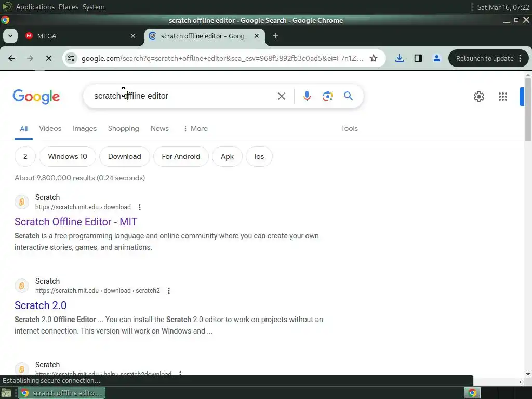Click the browser back arrow

pyautogui.click(x=11, y=58)
